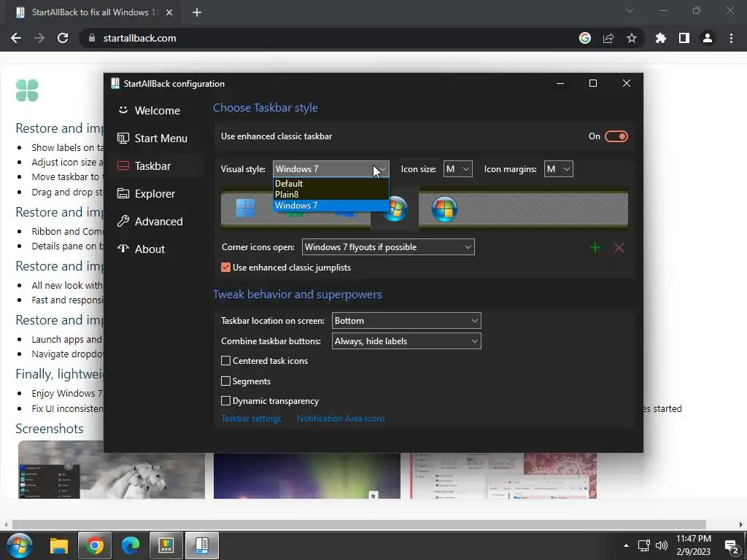
Task: Open browser side panel icon
Action: click(684, 38)
